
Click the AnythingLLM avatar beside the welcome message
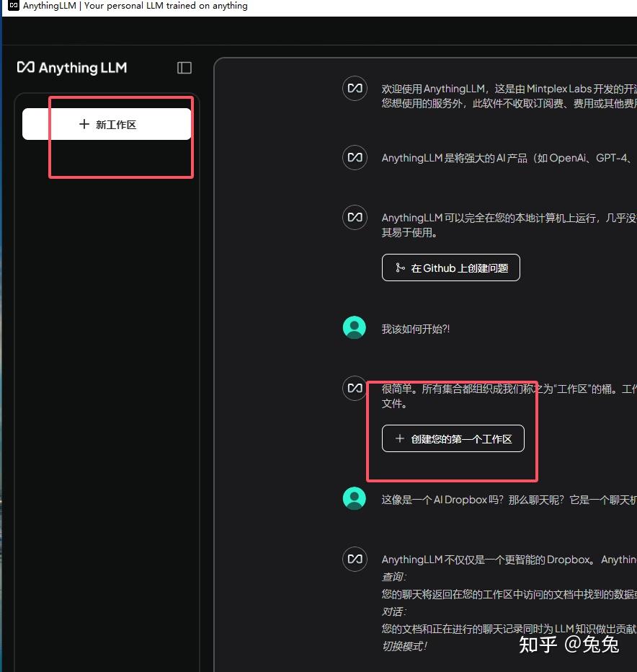(355, 88)
